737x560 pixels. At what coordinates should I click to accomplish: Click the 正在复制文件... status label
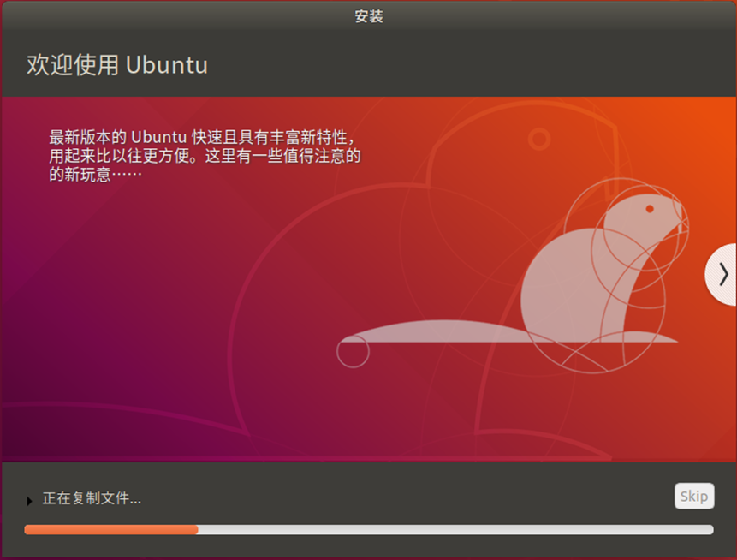92,498
